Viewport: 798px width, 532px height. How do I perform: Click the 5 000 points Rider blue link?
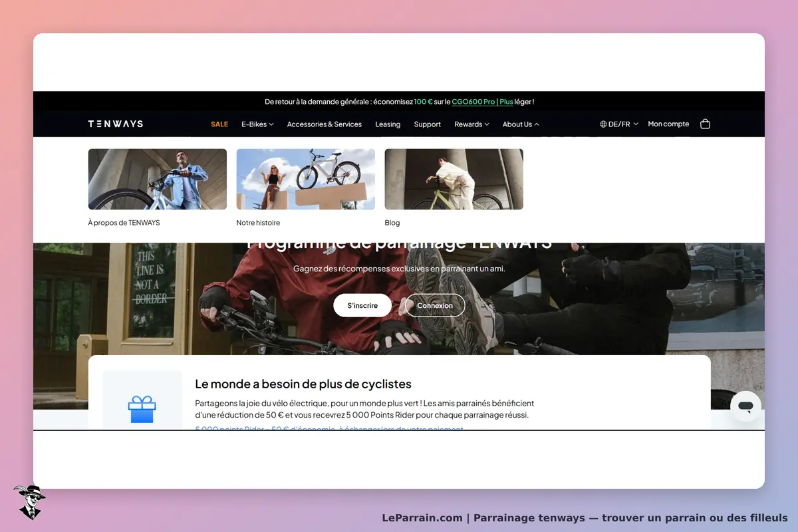(x=329, y=428)
